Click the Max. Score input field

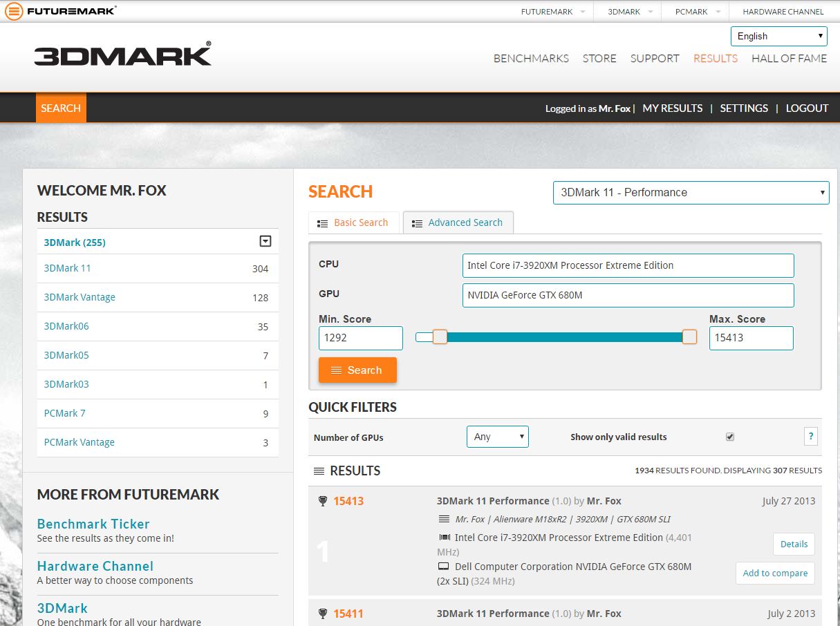(x=751, y=338)
